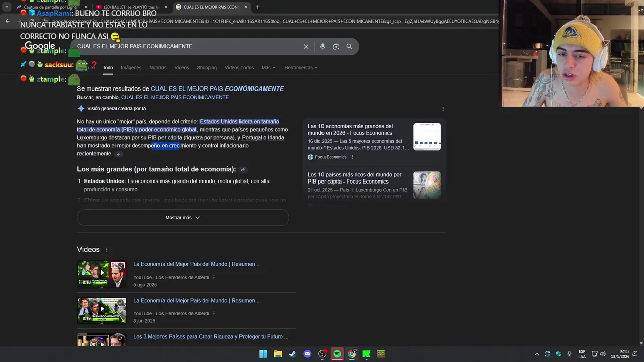Open the tab search dropdown arrow

pos(7,7)
